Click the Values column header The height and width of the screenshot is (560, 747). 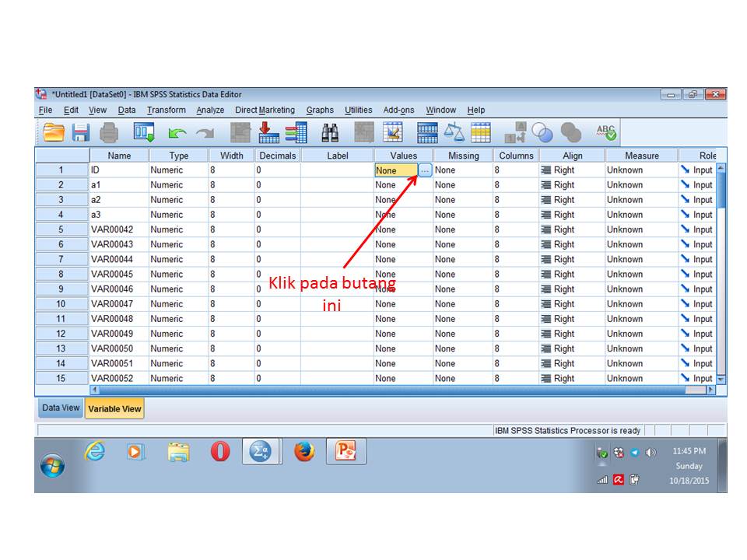pyautogui.click(x=403, y=156)
